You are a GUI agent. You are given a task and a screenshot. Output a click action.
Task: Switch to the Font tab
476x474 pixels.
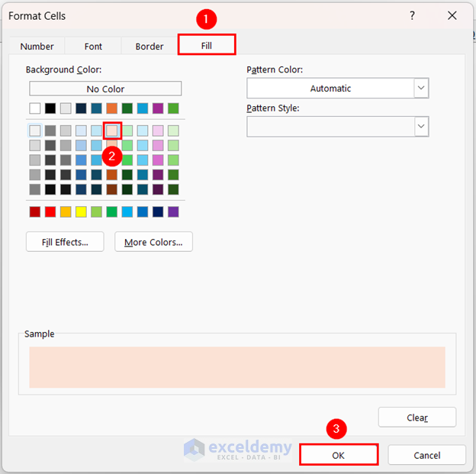[x=93, y=47]
